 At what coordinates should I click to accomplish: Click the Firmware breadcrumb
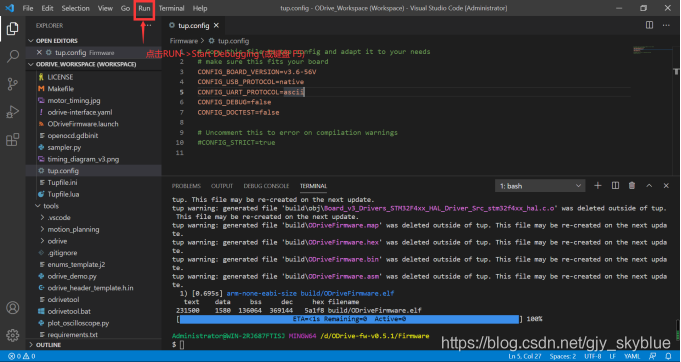pos(183,41)
